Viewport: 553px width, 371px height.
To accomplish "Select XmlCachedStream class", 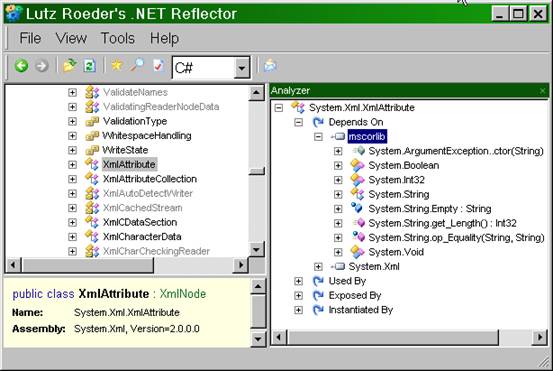I will [x=142, y=208].
